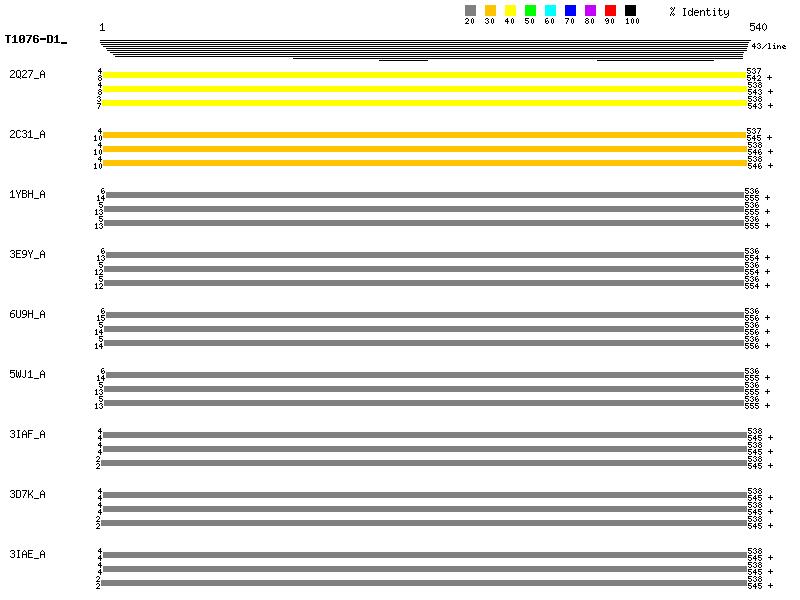Open the 2Q27_A hit label
Screen dimensions: 800x600
tap(27, 75)
